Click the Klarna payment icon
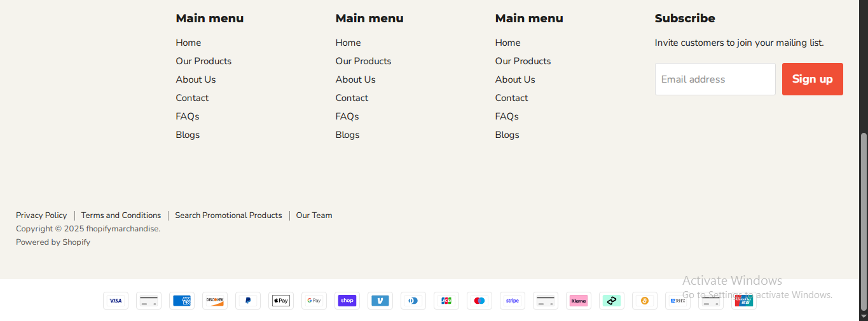The image size is (868, 321). pyautogui.click(x=579, y=301)
